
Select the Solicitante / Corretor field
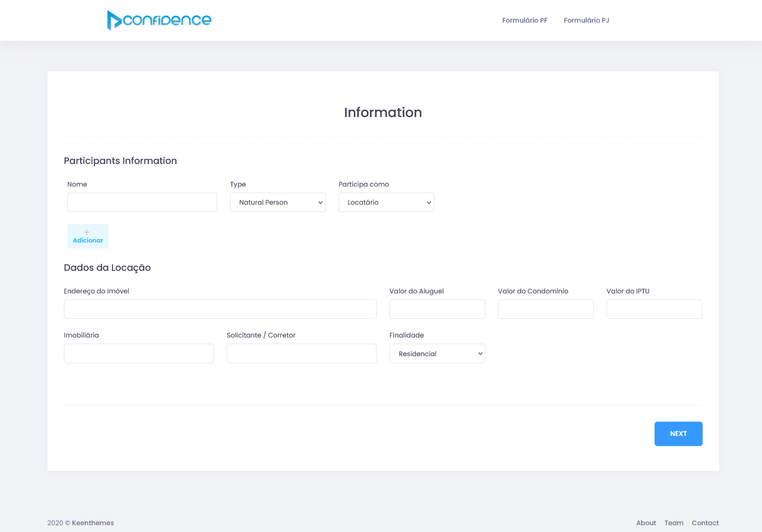click(301, 353)
